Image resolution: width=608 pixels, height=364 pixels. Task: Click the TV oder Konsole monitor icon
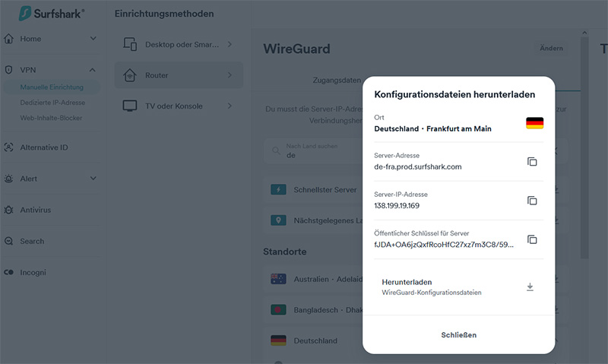click(130, 106)
